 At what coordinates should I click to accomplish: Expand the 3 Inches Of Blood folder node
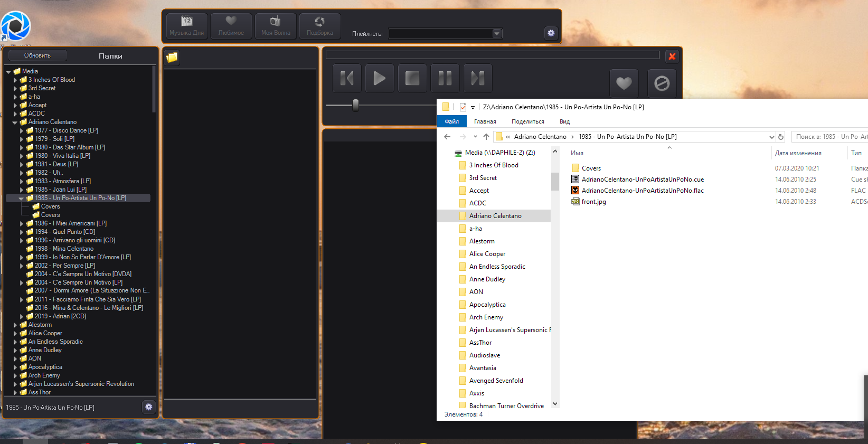15,80
